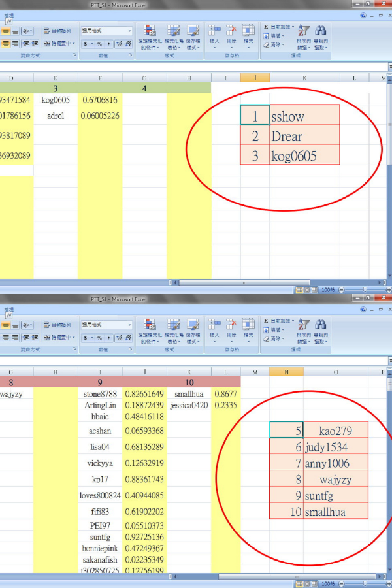This screenshot has width=392, height=588.
Task: Open AutoSum dropdown arrow in the upper window
Action: click(x=293, y=27)
